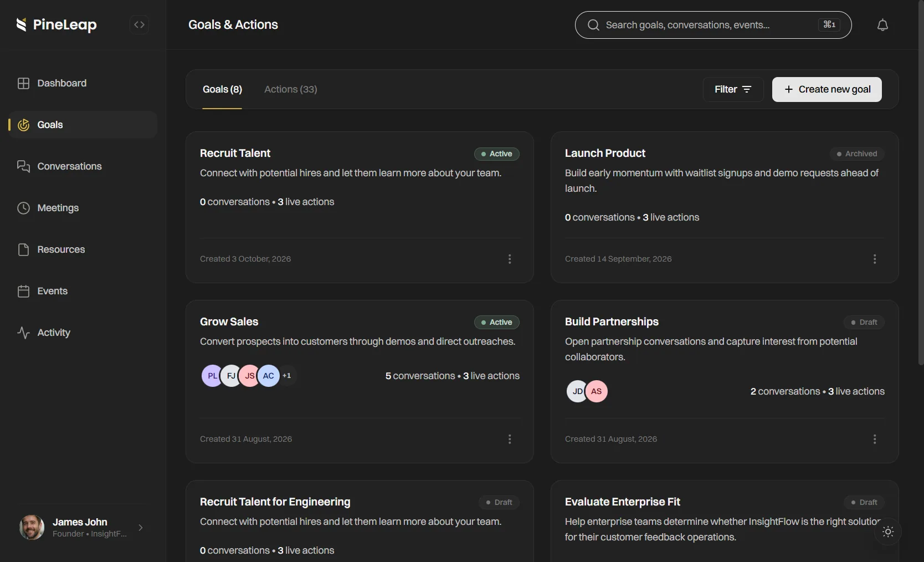
Task: Click the page's vertical scrollbar
Action: click(x=921, y=183)
